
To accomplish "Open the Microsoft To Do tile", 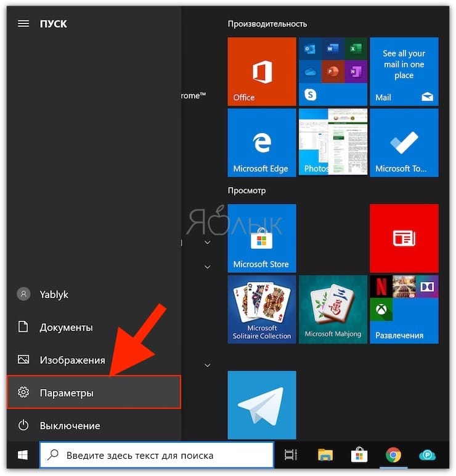I will coord(404,143).
